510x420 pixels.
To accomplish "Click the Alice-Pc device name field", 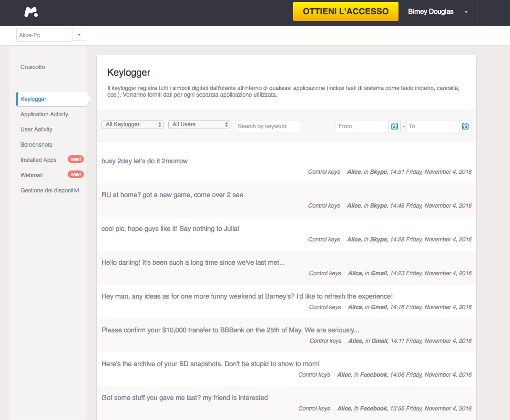I will [44, 35].
